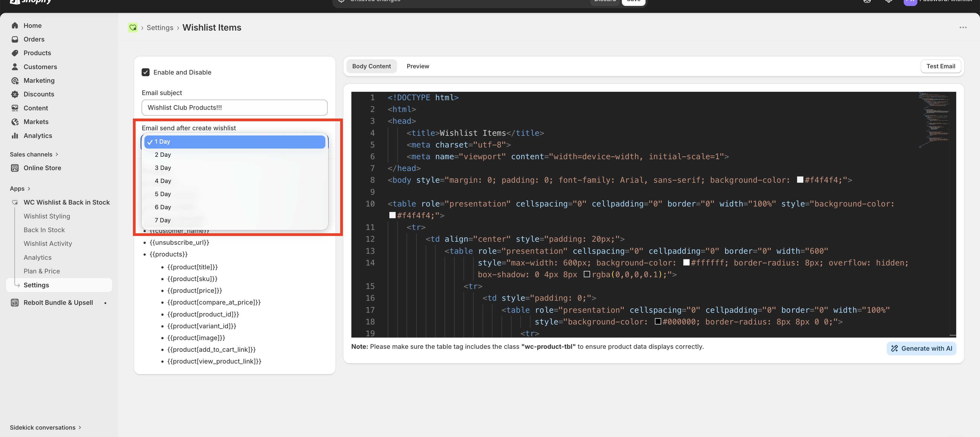Click the {{product[add_to_cart_link]}} text
Screen dimensions: 980x437
tap(211, 350)
